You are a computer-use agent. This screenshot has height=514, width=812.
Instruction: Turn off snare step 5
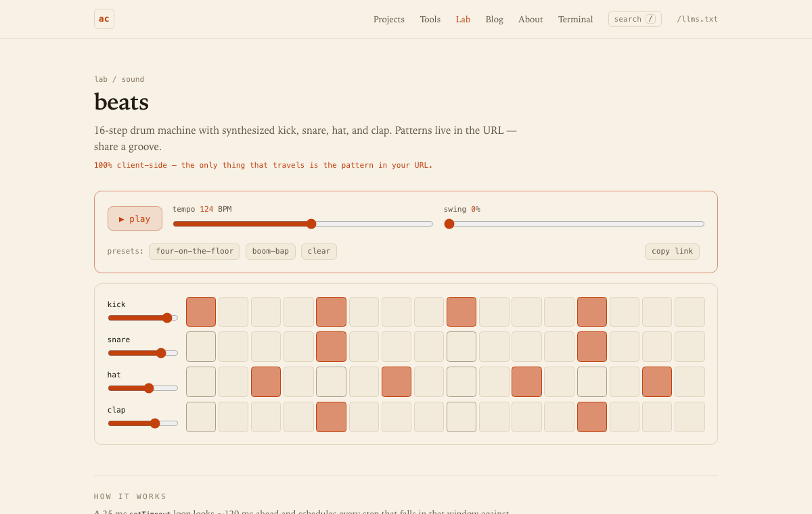(331, 346)
